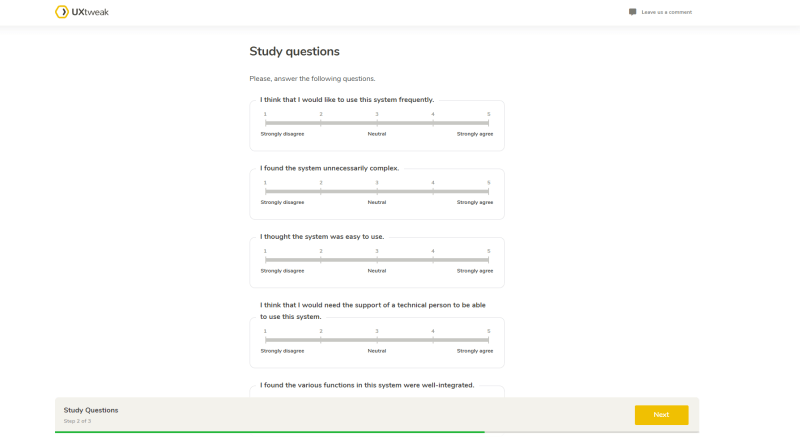Select 2 on 'unnecessarily complex' slider

click(x=321, y=191)
